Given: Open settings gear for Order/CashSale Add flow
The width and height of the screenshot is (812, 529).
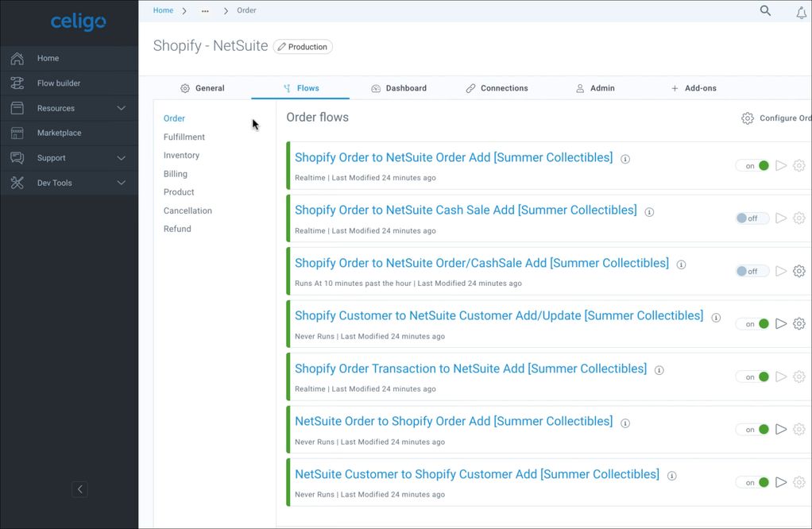Looking at the screenshot, I should (799, 271).
